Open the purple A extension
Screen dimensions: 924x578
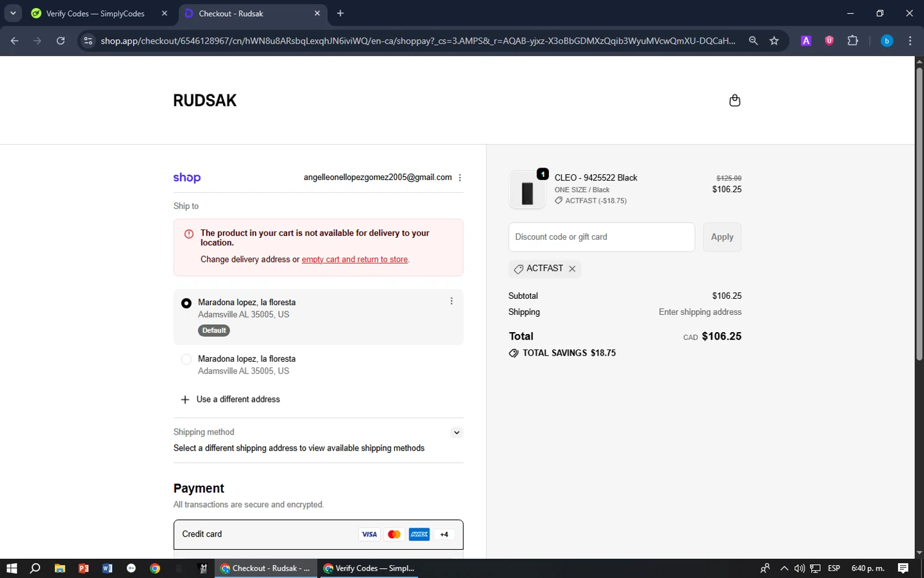[x=806, y=41]
